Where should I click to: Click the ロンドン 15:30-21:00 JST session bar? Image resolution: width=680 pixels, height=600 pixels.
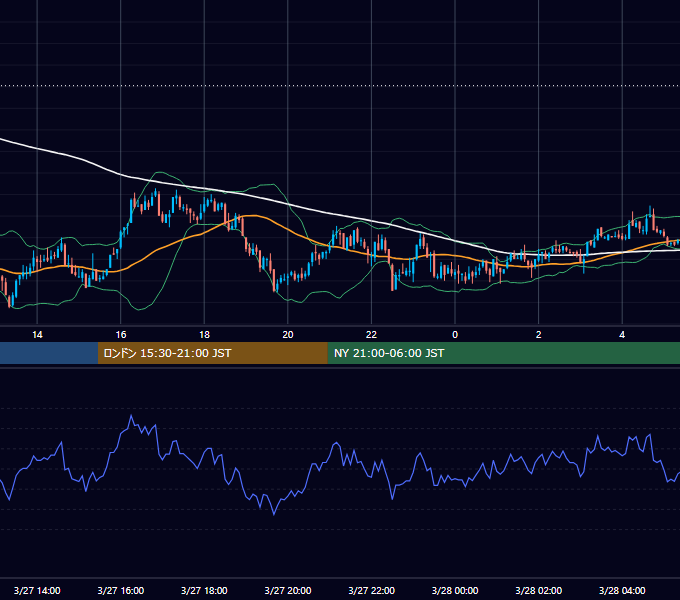pos(212,353)
